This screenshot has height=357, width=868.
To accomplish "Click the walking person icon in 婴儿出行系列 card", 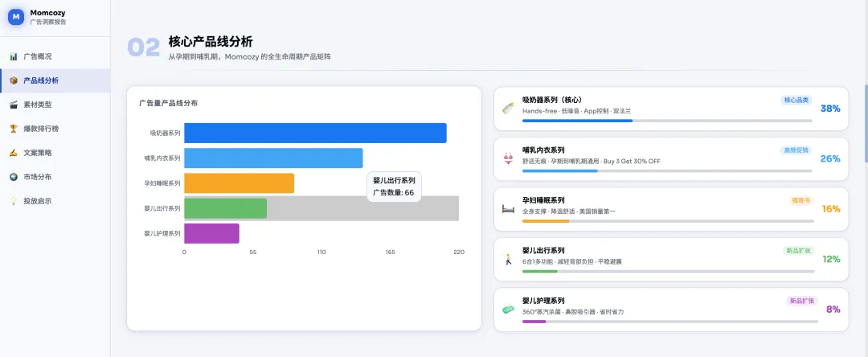I will click(x=508, y=259).
